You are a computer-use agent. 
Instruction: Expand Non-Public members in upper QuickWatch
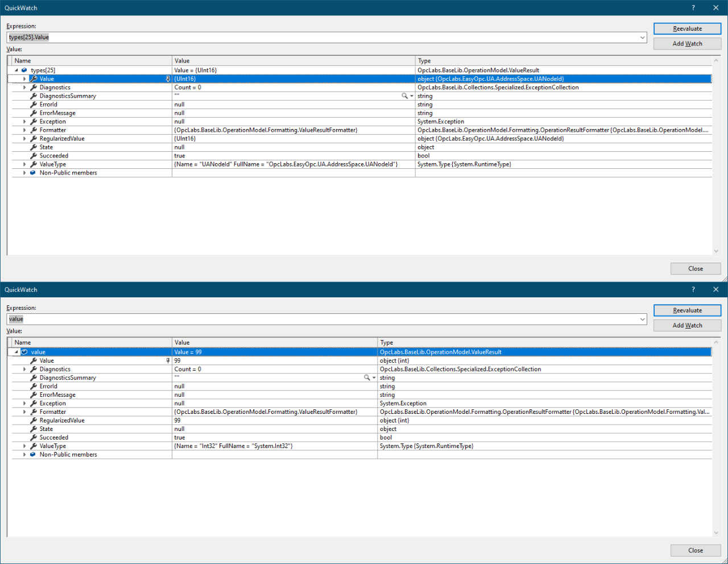(x=24, y=173)
